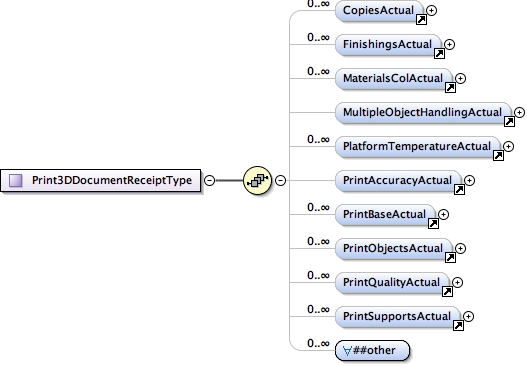This screenshot has width=527, height=366.
Task: Click the purple Print3DDocumentReceiptType type square
Action: coord(16,180)
